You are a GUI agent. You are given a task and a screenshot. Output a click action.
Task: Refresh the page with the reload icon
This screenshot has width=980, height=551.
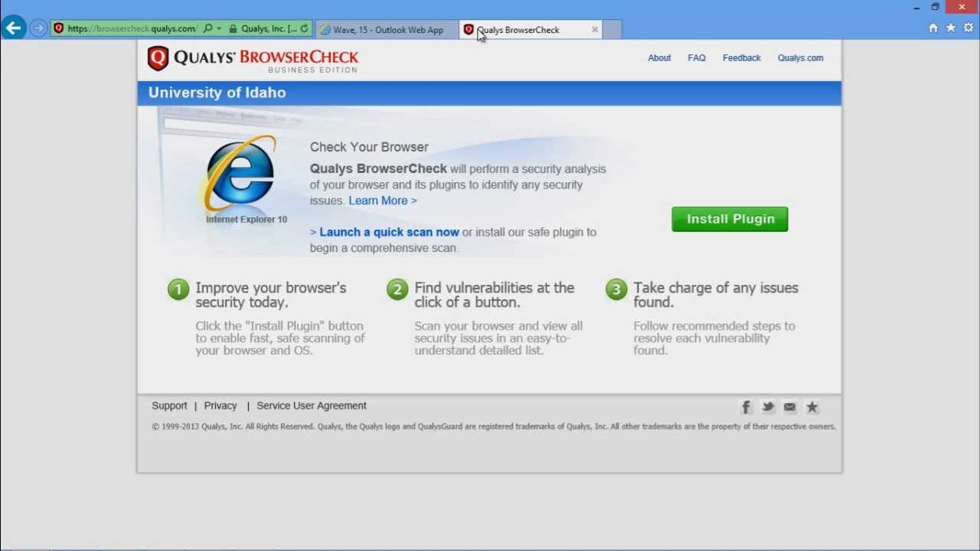point(304,28)
